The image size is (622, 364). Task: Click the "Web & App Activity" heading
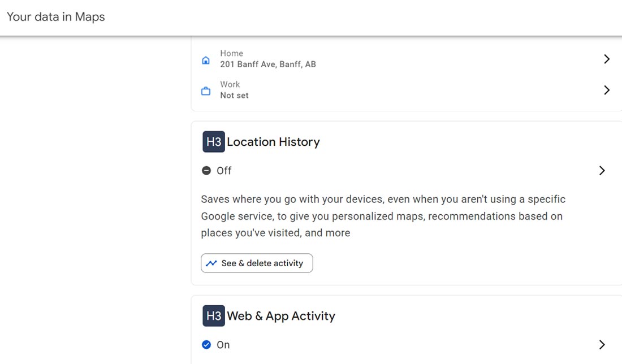click(x=281, y=316)
